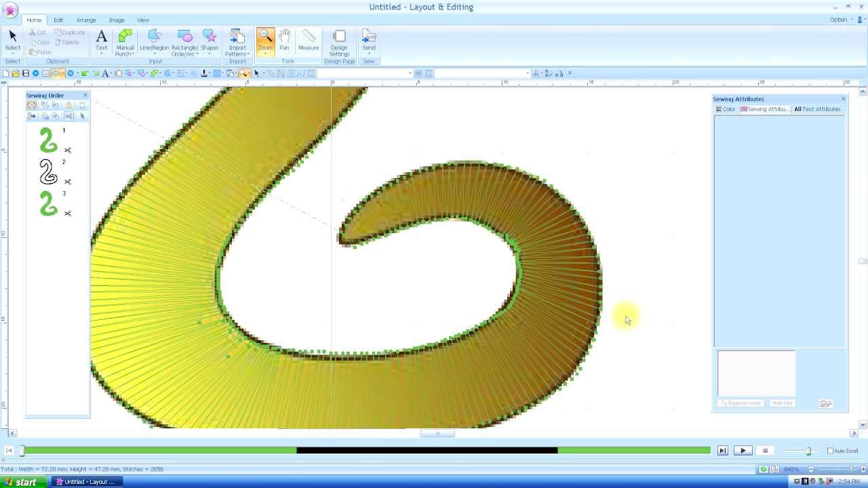Viewport: 868px width, 488px height.
Task: Toggle first frame-view button in Sewing Order panel
Action: pos(32,105)
